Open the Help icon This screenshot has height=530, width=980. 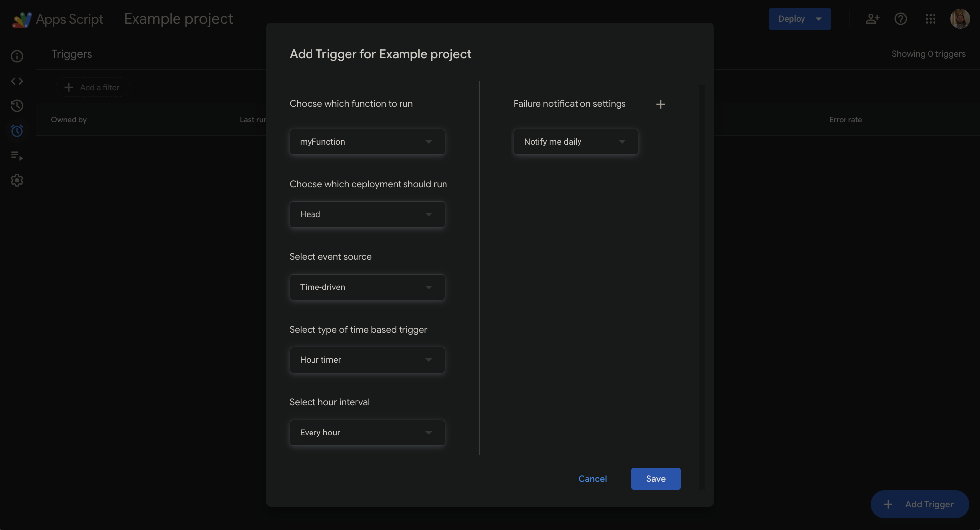click(901, 19)
